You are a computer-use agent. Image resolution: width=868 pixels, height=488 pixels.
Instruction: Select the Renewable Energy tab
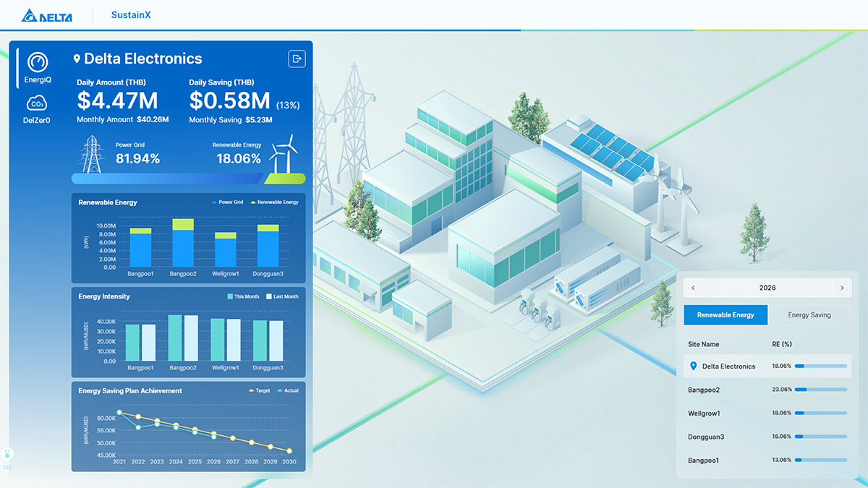coord(726,315)
